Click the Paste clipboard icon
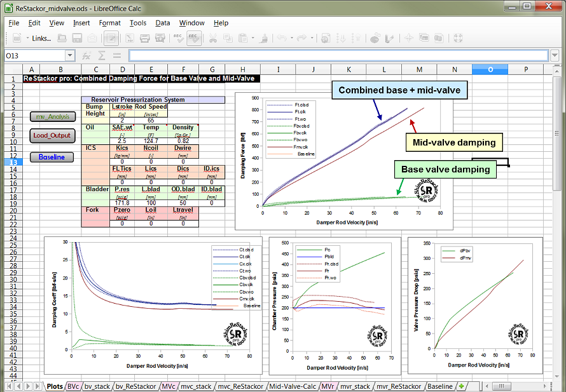 click(x=243, y=38)
